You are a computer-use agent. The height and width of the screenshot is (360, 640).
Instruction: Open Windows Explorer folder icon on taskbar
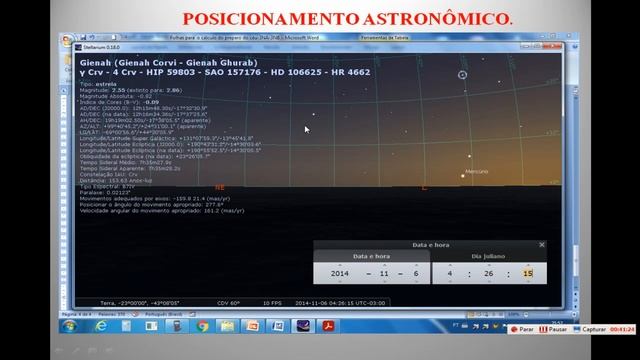pos(227,326)
